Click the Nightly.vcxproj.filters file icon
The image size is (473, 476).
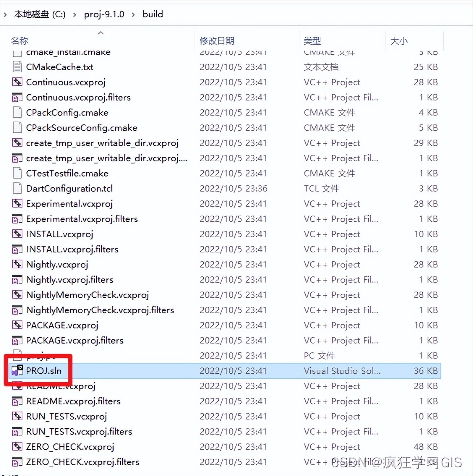tap(17, 280)
